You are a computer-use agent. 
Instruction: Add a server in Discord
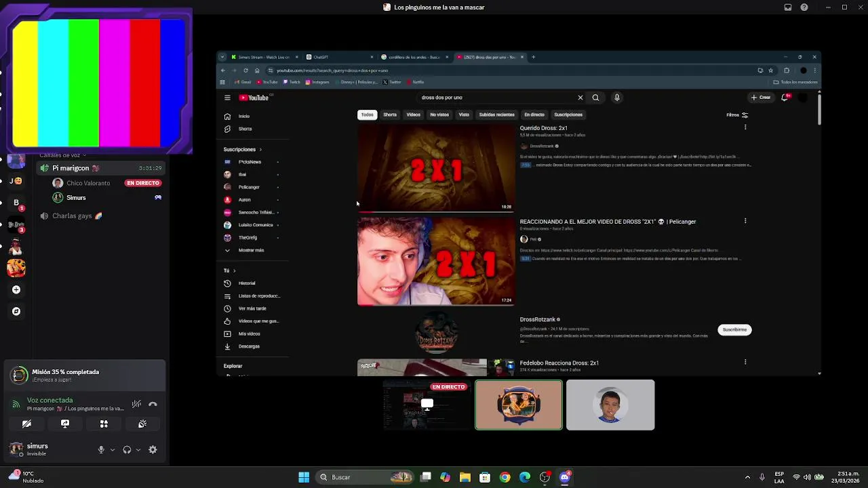(x=16, y=290)
